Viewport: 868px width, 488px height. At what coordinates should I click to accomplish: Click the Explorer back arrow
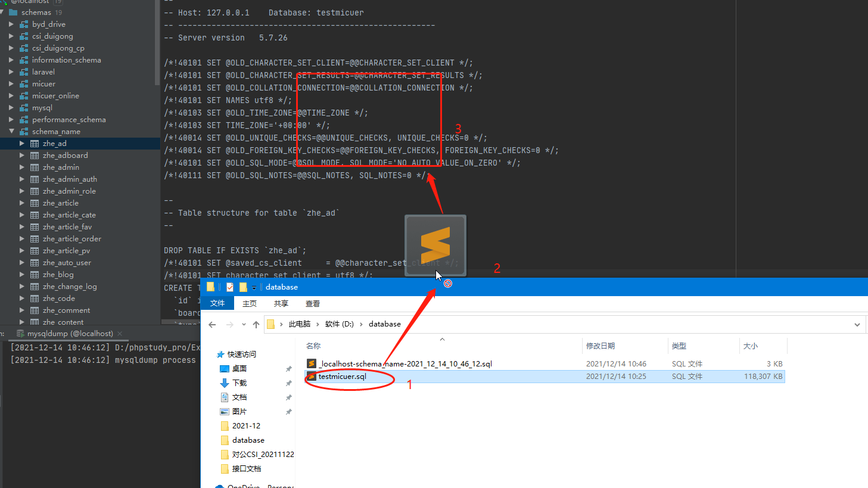point(212,325)
